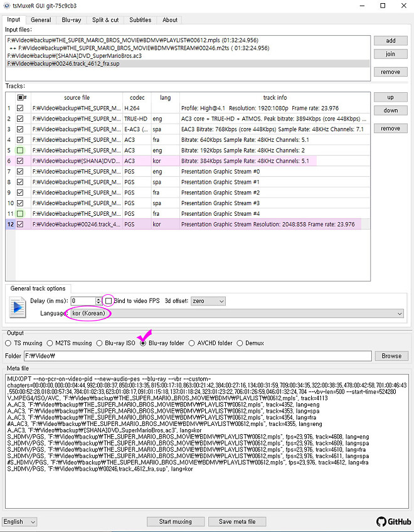Screen dimensions: 414x532
Task: Tick the Bind to video FPS checkbox
Action: click(x=109, y=301)
